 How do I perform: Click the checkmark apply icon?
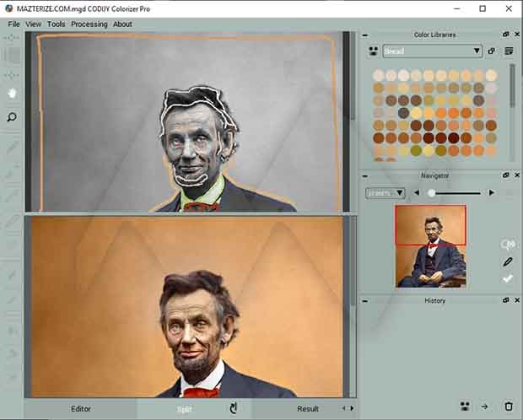(508, 278)
